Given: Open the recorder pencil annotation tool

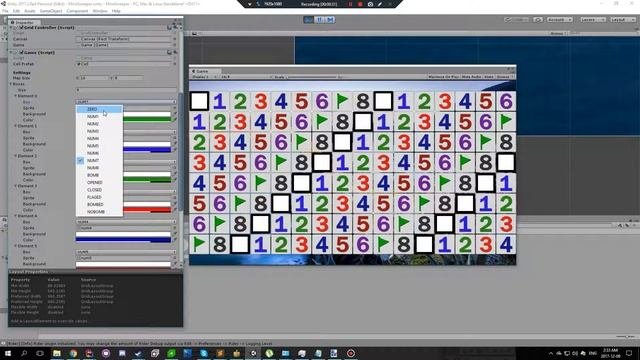Looking at the screenshot, I should tap(380, 4).
